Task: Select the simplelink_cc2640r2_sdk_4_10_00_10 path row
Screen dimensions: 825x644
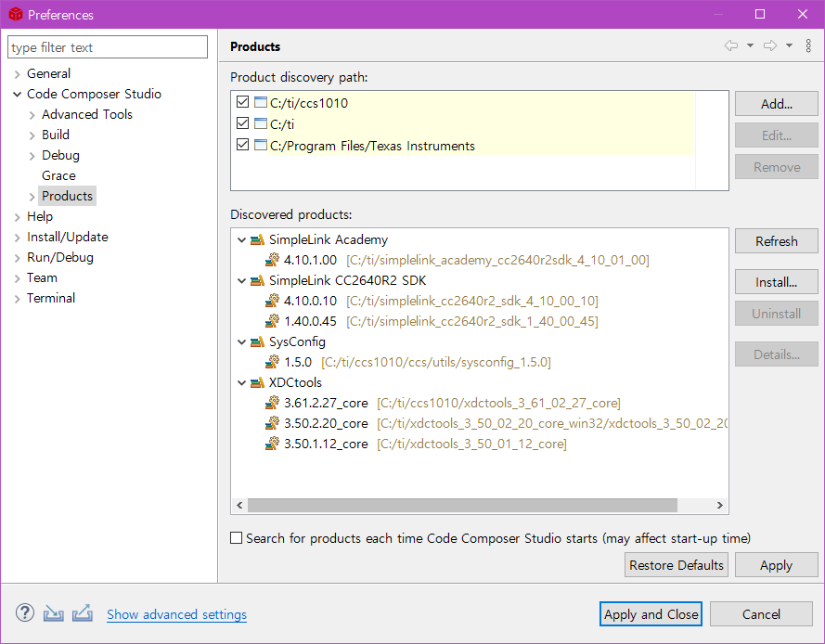Action: point(432,301)
